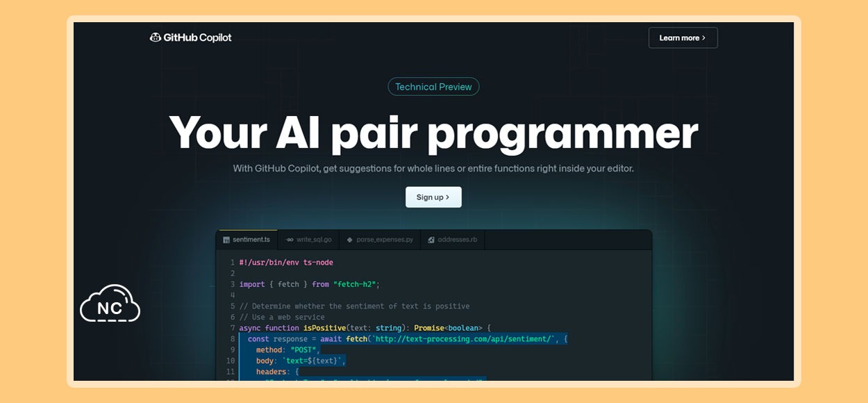
Task: Click the '// Determine whether the sentiment' comment
Action: click(354, 306)
